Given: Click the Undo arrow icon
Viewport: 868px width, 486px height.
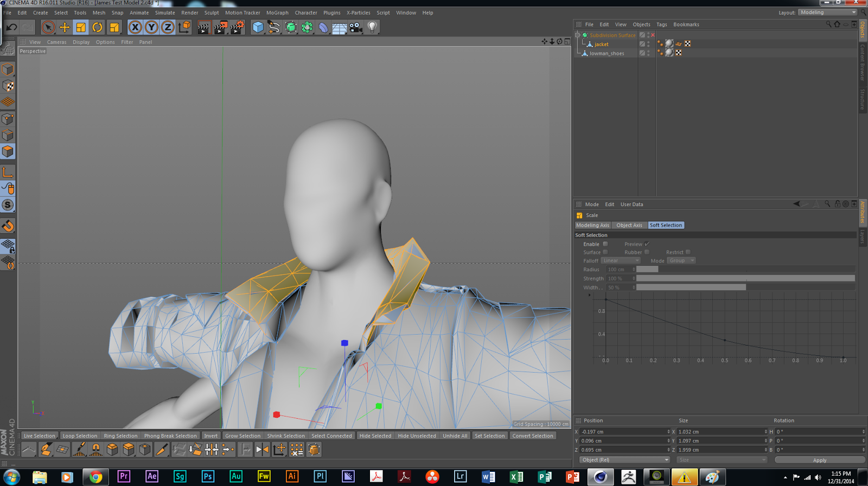Looking at the screenshot, I should 11,27.
